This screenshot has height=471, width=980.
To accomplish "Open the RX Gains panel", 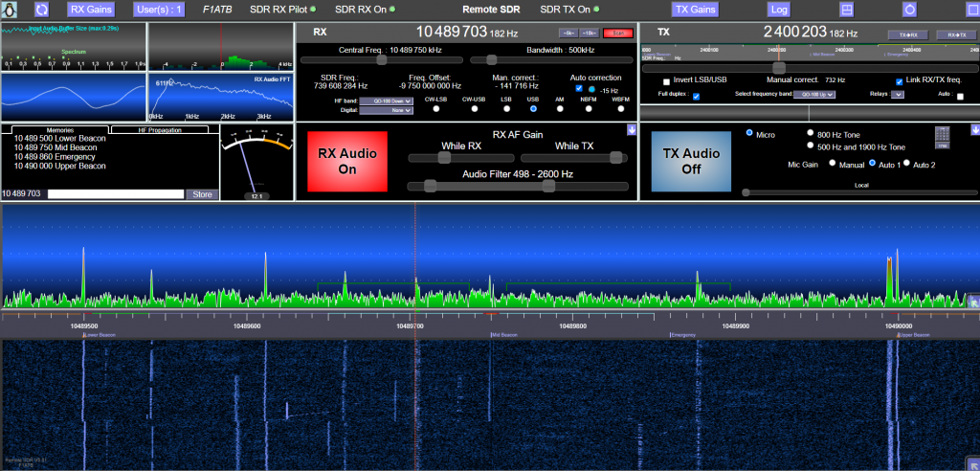I will 90,10.
